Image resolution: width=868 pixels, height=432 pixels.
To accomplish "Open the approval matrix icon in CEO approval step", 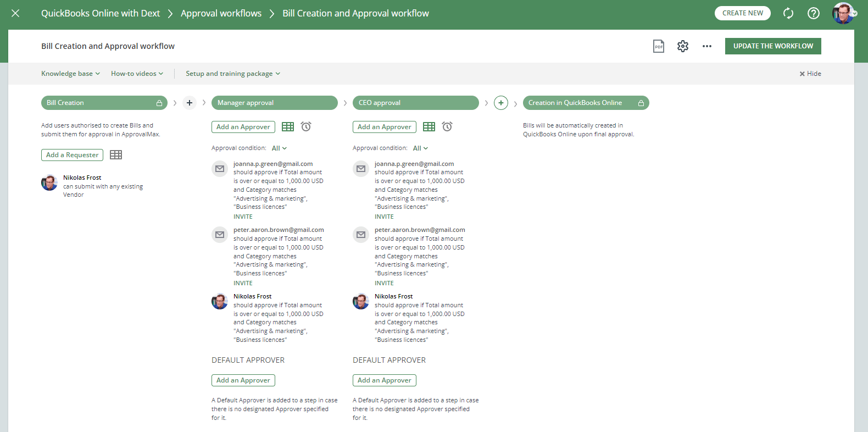I will click(429, 127).
